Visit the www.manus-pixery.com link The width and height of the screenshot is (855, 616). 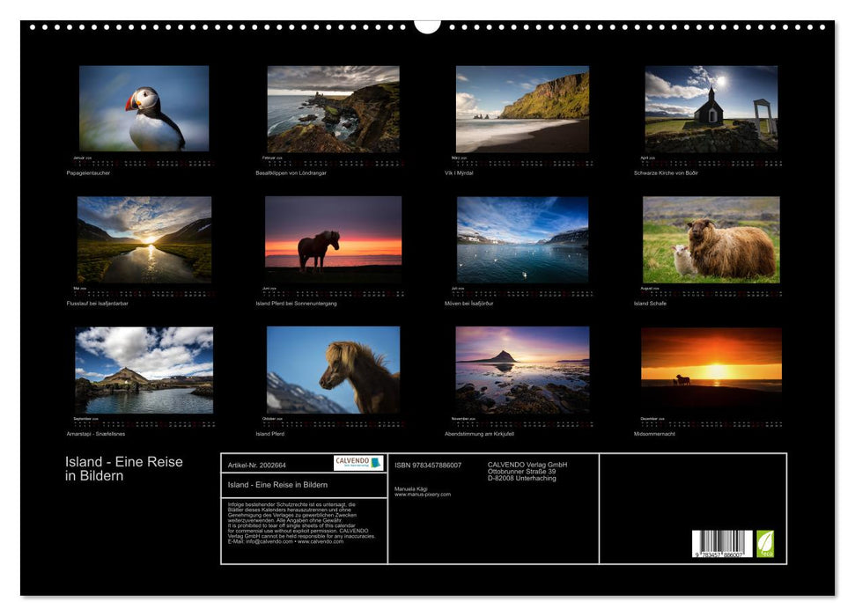pos(422,495)
